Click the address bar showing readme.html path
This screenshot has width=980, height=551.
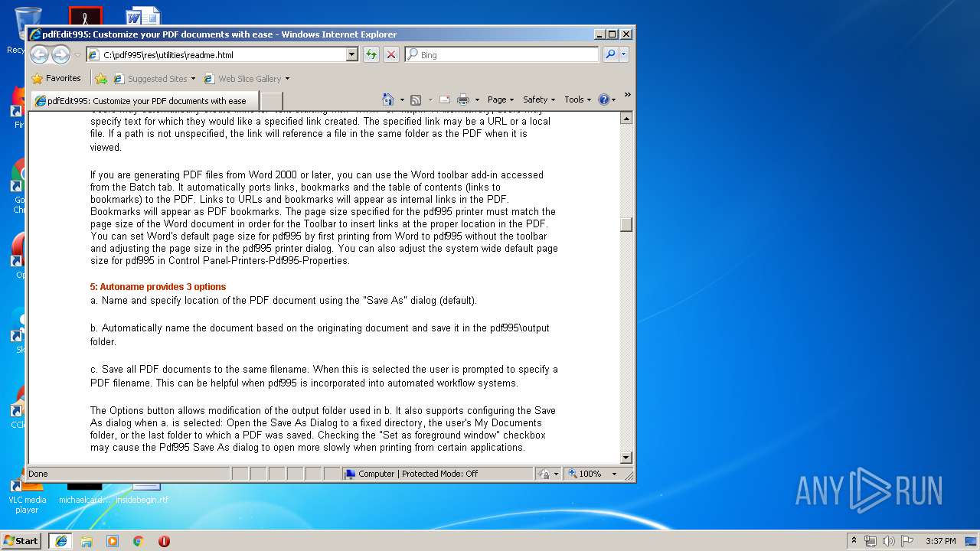[x=216, y=54]
